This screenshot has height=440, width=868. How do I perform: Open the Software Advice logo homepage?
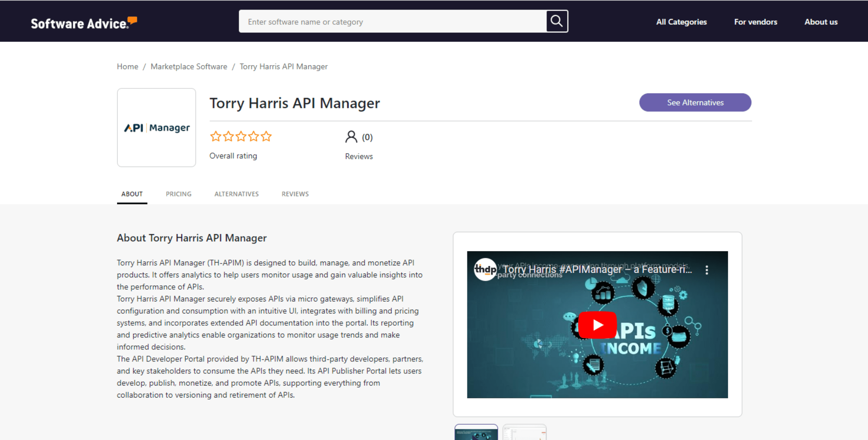coord(84,23)
